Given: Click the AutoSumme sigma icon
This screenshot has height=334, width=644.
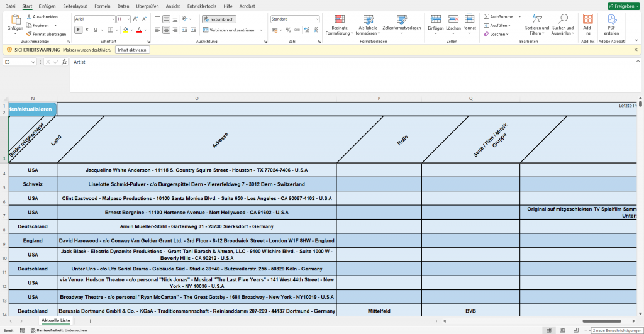Looking at the screenshot, I should (486, 16).
